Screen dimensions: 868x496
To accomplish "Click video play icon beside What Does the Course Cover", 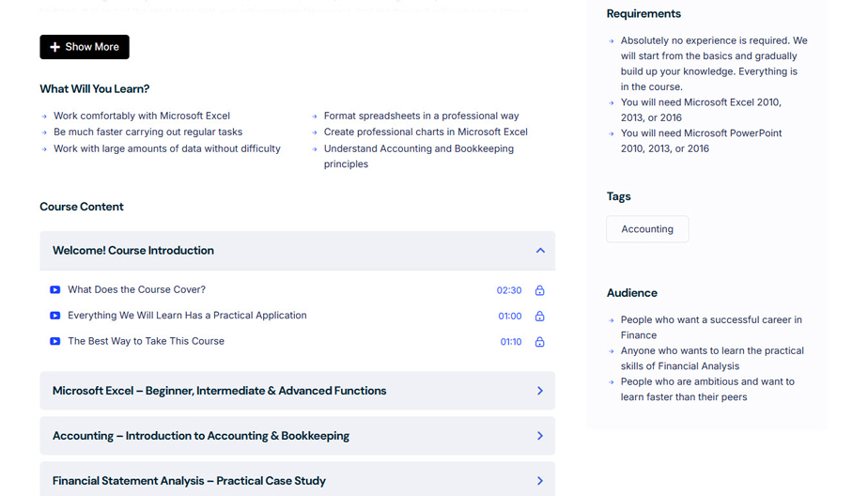I will (55, 290).
